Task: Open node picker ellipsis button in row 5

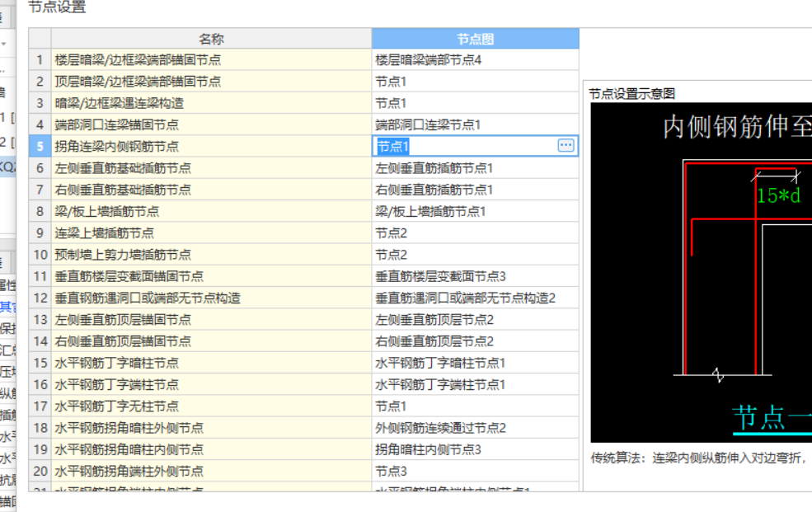Action: point(566,145)
